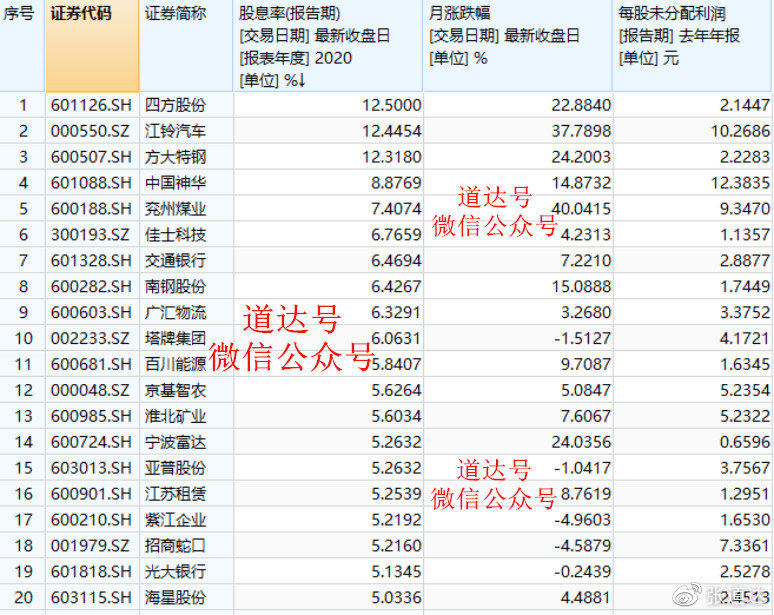Click row number 20 cell
This screenshot has width=774, height=615.
coord(23,598)
